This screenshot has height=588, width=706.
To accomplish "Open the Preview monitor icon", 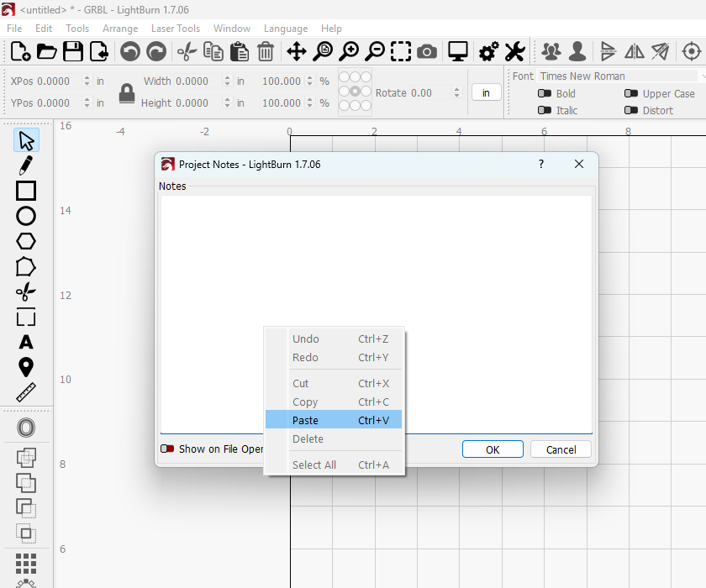I will [x=458, y=51].
